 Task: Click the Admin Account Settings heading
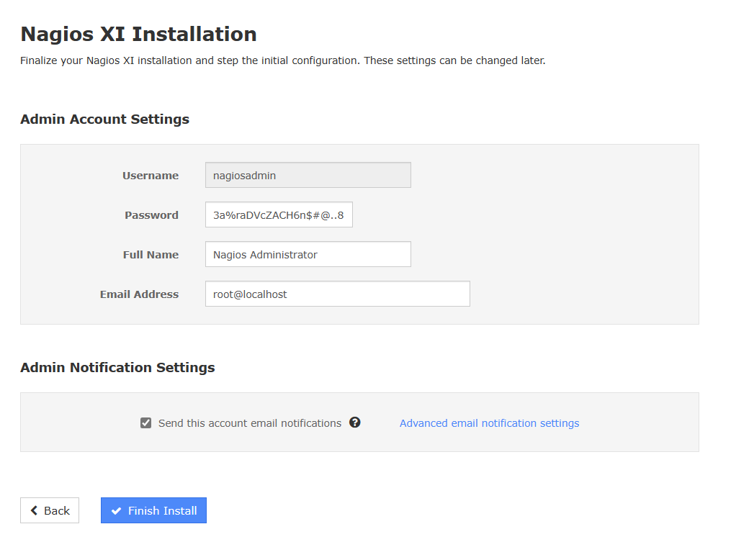coord(105,119)
